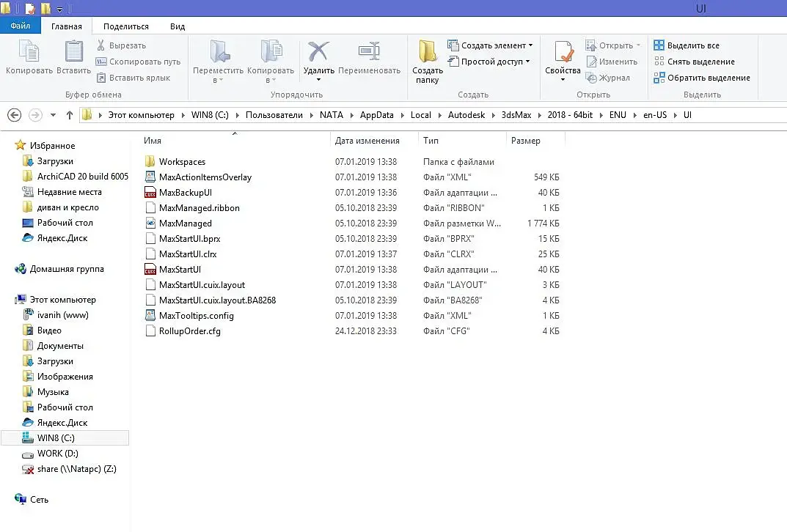The height and width of the screenshot is (532, 787).
Task: Click Autodesk in the address bar
Action: pos(466,115)
